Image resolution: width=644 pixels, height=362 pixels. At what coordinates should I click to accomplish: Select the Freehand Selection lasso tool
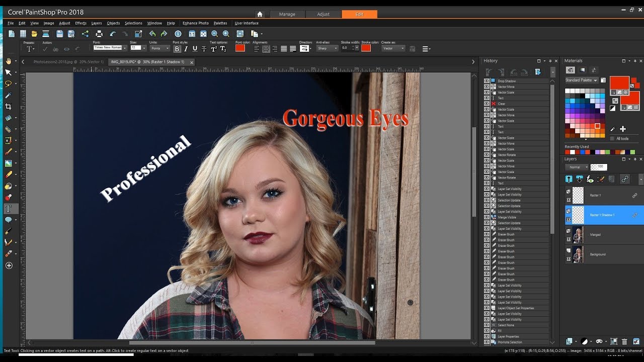pyautogui.click(x=8, y=83)
